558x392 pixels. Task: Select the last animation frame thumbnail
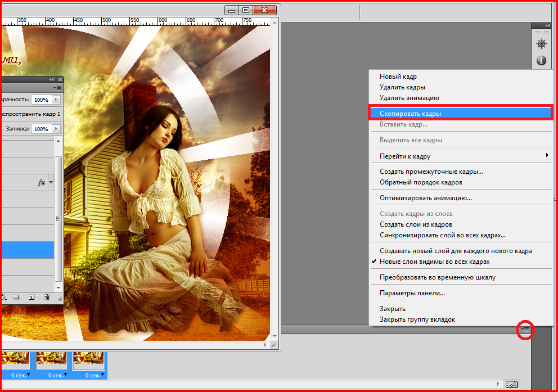pos(89,361)
